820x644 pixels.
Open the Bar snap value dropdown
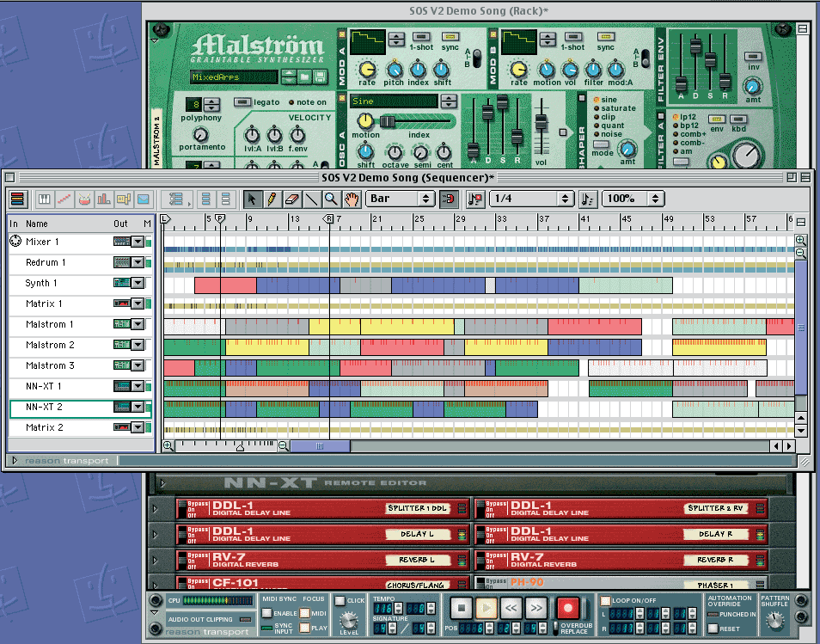tap(401, 199)
